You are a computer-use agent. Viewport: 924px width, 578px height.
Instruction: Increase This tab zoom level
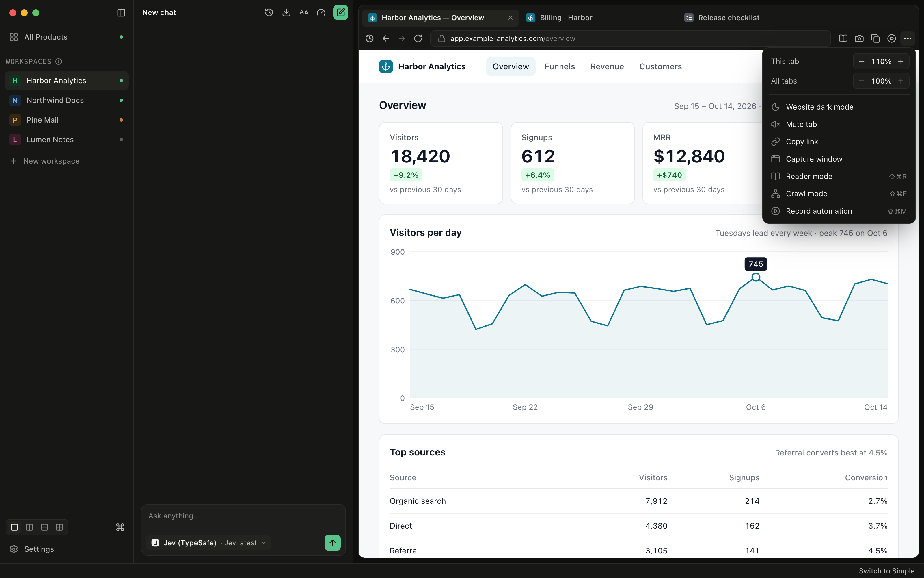[x=901, y=62]
